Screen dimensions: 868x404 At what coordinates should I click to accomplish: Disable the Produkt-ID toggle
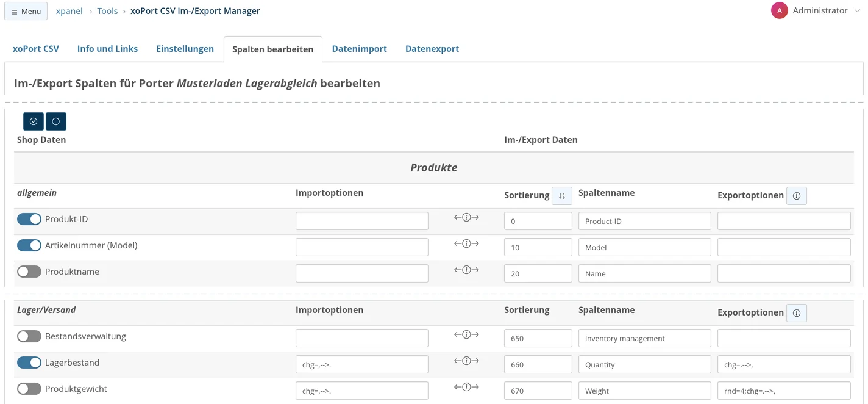pyautogui.click(x=29, y=219)
